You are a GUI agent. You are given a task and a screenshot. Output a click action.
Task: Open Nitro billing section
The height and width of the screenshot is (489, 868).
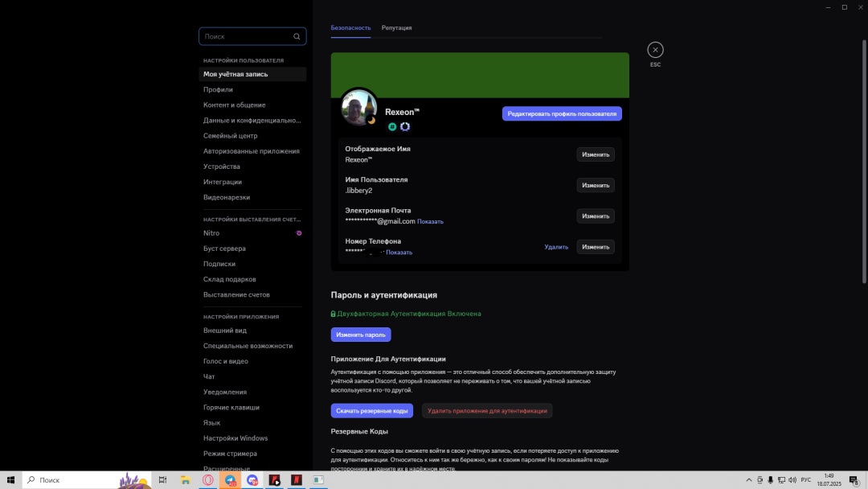coord(252,233)
